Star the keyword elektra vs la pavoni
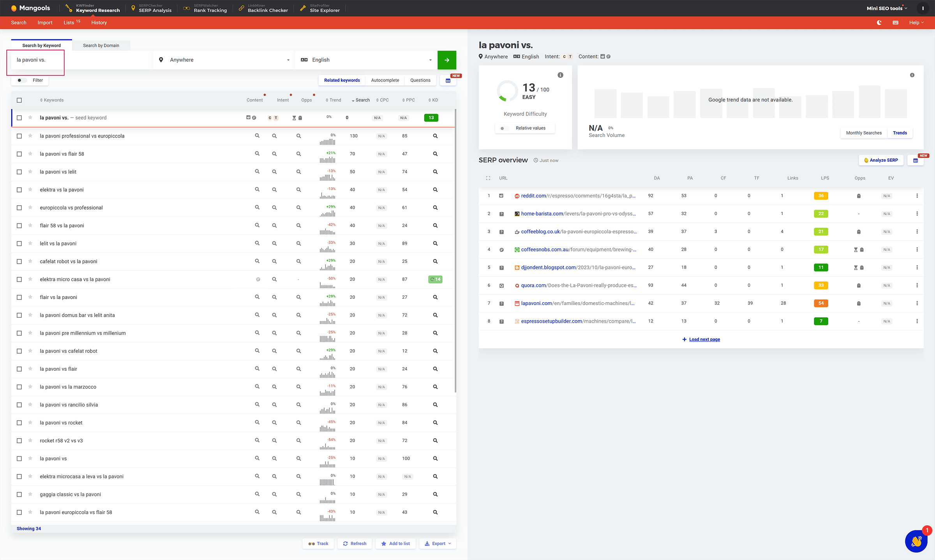The image size is (935, 560). coord(30,190)
